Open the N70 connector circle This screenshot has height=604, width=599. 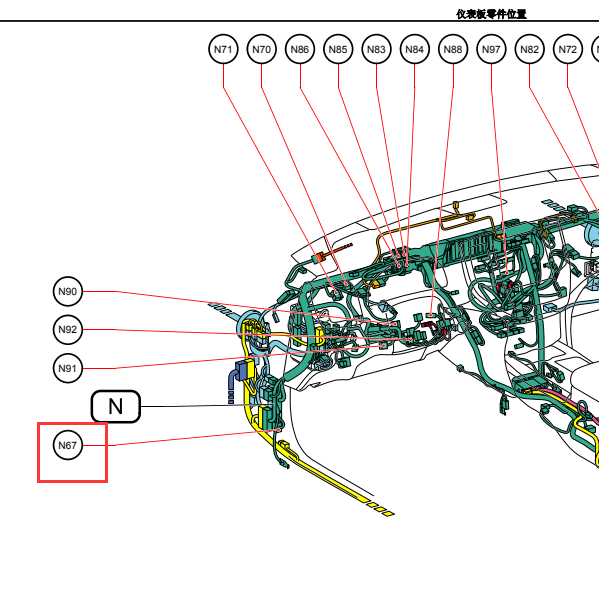262,49
